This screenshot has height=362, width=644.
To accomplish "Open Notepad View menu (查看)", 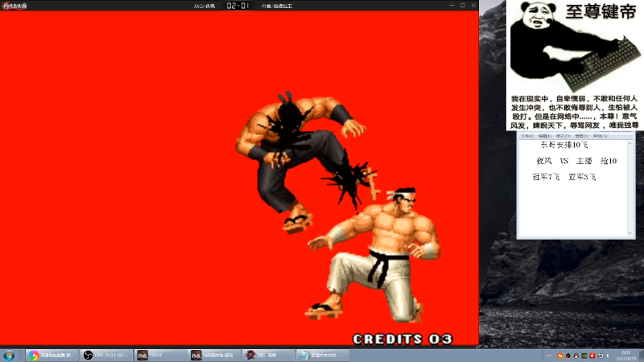I will click(x=581, y=136).
